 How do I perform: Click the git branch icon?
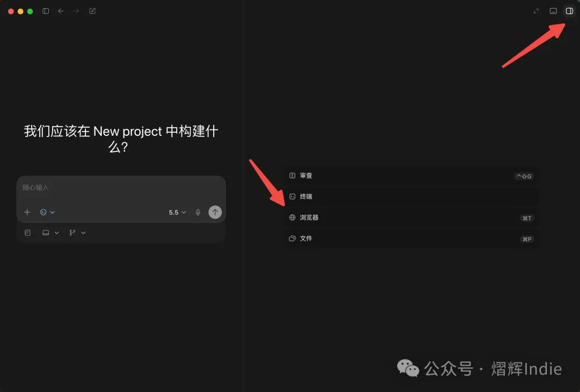point(72,233)
